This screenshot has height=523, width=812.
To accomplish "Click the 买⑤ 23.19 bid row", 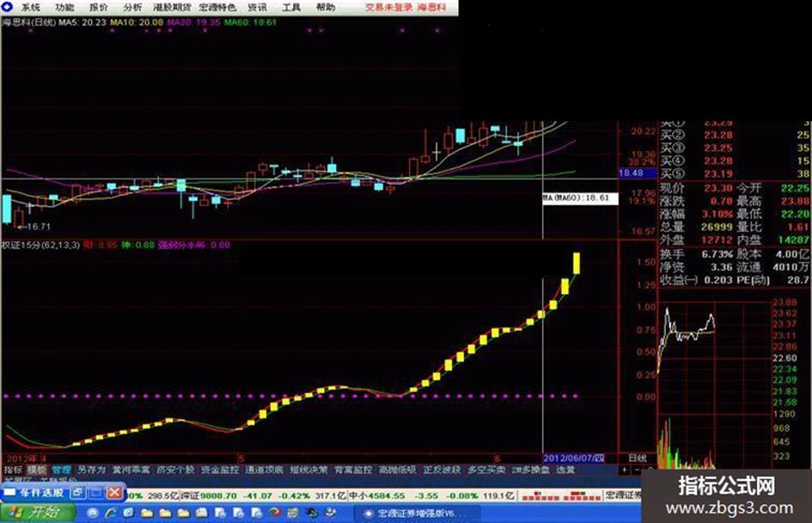I will tap(735, 173).
